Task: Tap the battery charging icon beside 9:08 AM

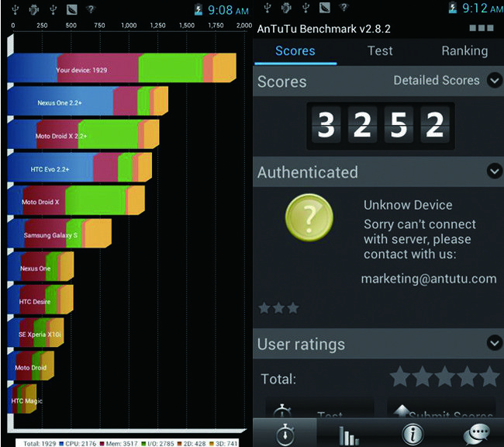Action: point(198,9)
